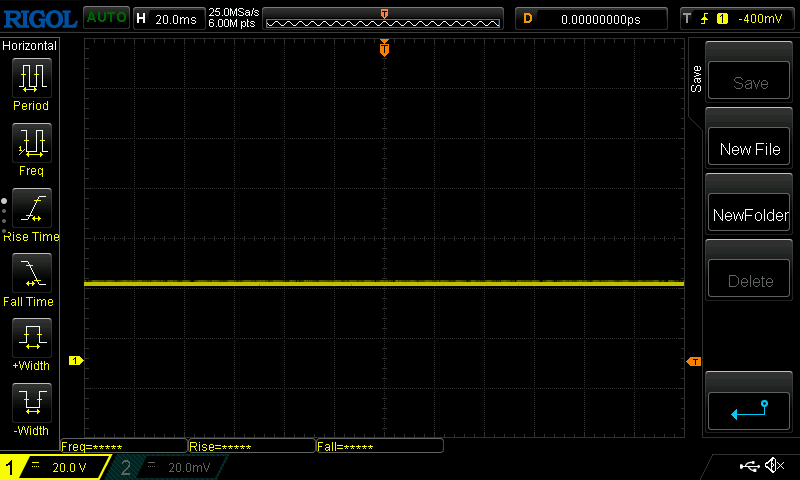Click the blue back-arrow return button
This screenshot has height=480, width=800.
tap(749, 411)
